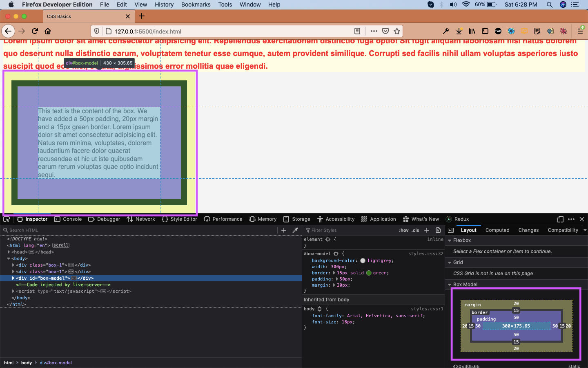Switch to Computed sidebar tab
Screen dimensions: 588x368
(x=497, y=230)
